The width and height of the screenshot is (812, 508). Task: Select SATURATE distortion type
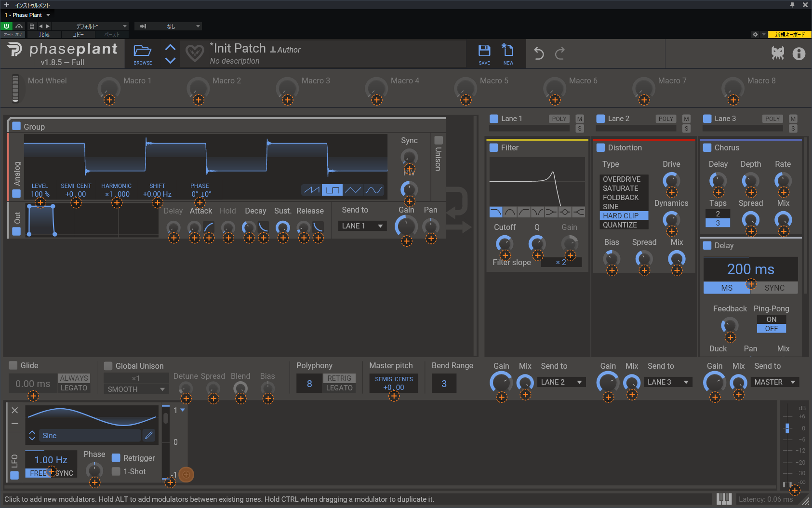[624, 188]
